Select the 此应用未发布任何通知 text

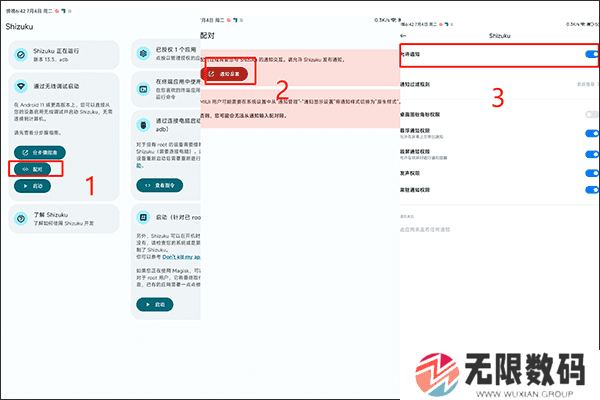point(425,230)
